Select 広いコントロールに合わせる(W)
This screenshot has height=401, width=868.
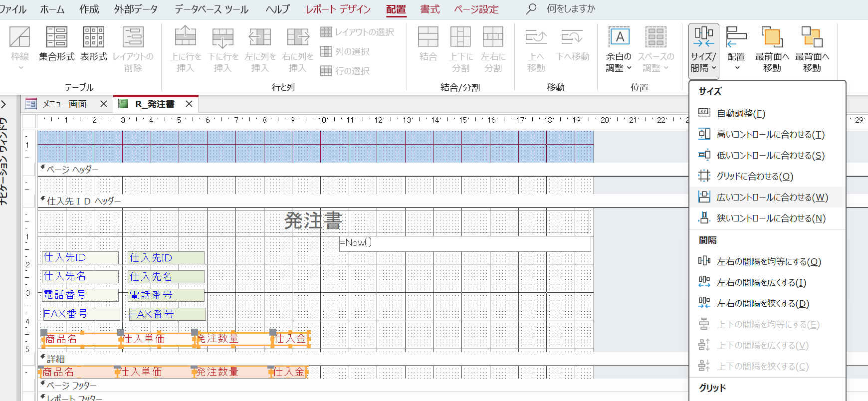(767, 197)
